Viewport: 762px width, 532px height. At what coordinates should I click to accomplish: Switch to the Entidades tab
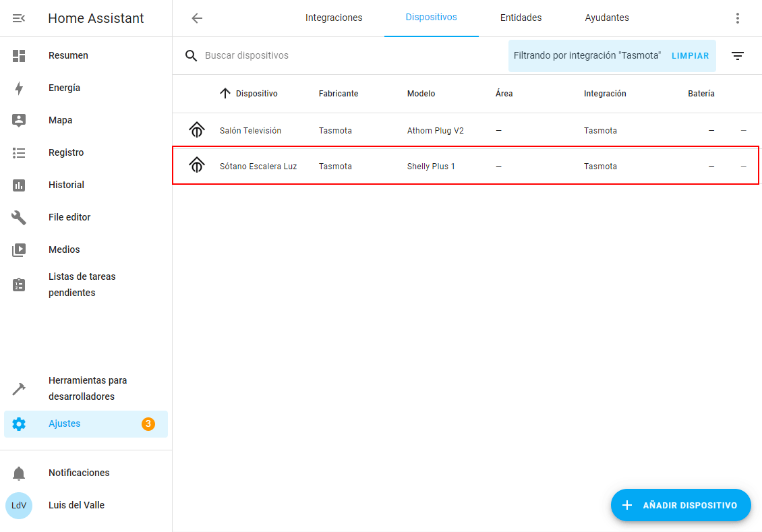(x=521, y=18)
